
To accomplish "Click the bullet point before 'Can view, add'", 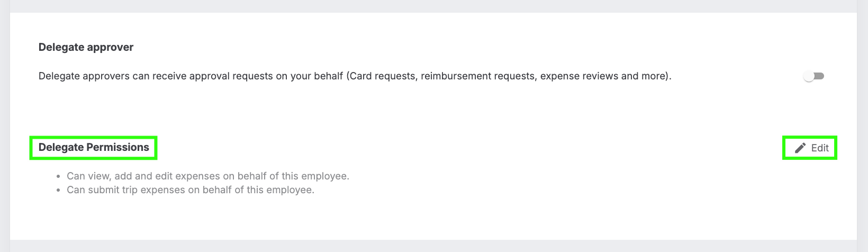I will pos(58,176).
